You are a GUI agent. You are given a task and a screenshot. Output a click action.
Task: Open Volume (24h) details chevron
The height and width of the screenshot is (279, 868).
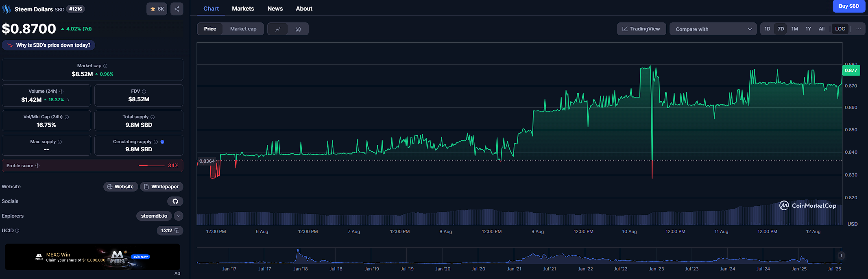click(x=68, y=100)
